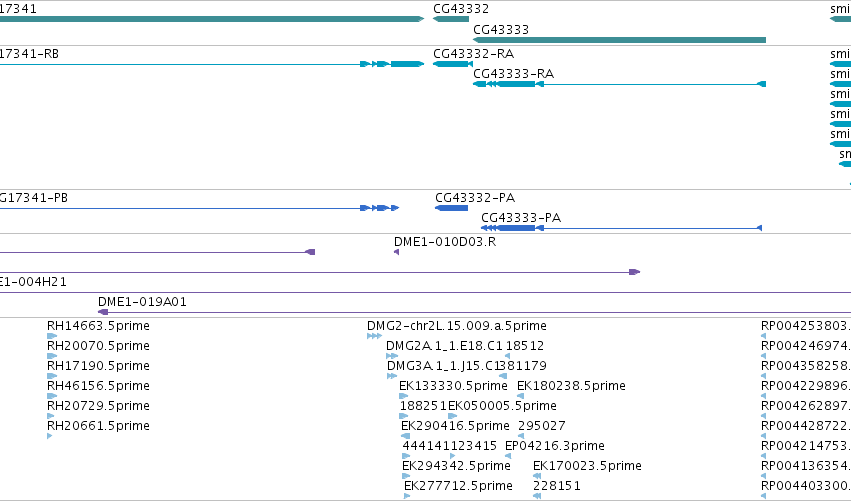The height and width of the screenshot is (501, 851).
Task: Select the G17341-PB protein label
Action: coord(34,198)
